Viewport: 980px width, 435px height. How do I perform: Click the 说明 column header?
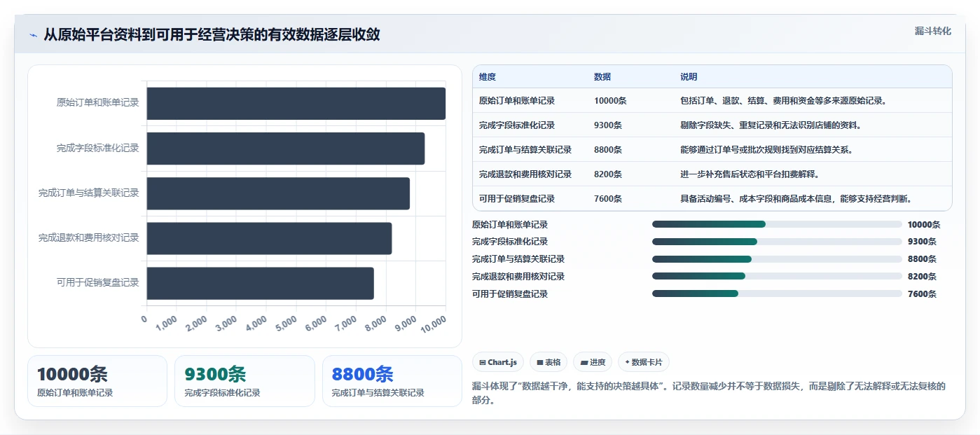[689, 77]
